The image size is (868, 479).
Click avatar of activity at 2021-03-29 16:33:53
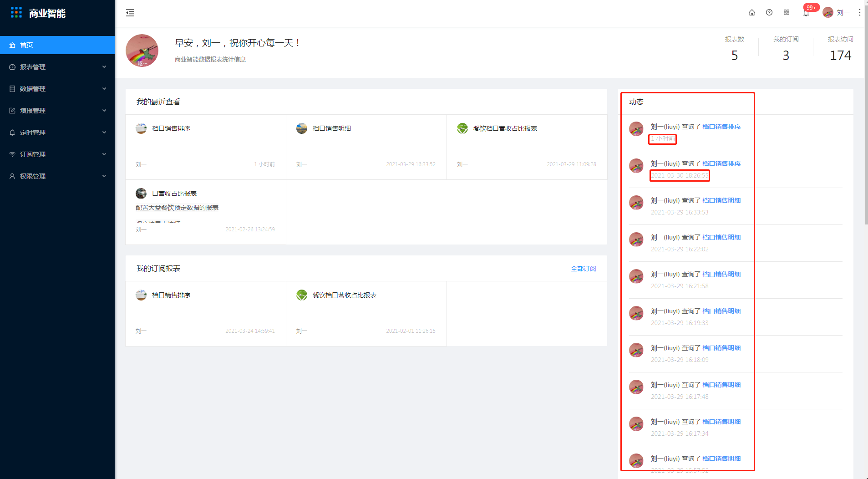[x=636, y=203]
